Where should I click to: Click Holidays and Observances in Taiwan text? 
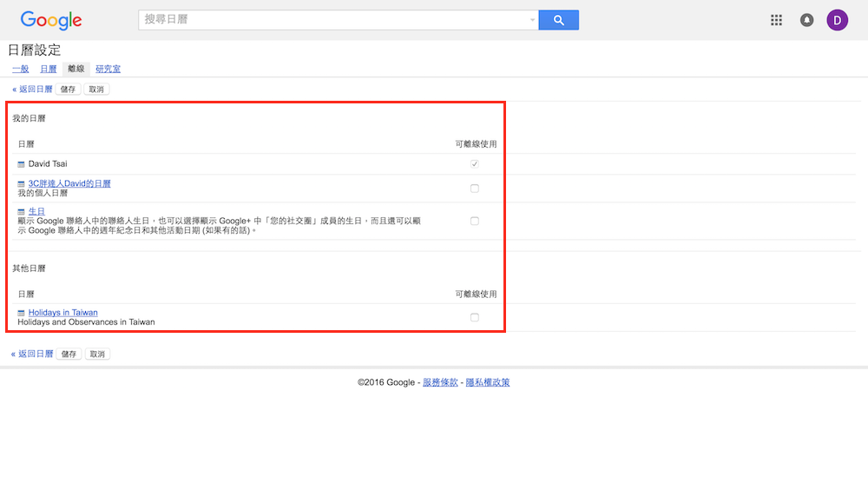coord(86,321)
